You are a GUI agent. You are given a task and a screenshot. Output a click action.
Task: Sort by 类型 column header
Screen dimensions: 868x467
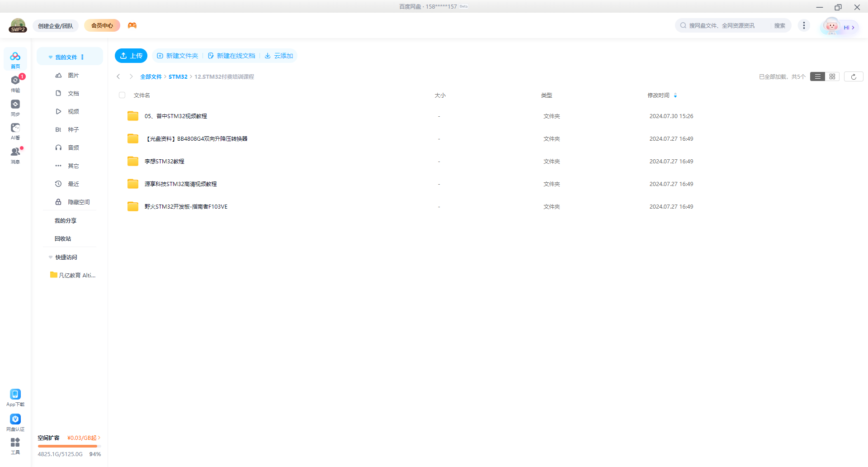547,95
